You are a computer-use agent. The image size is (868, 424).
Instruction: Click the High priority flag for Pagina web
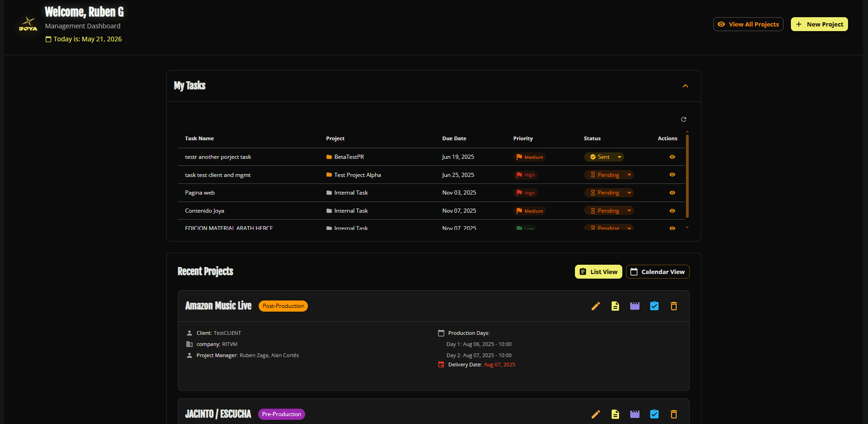[x=519, y=193]
